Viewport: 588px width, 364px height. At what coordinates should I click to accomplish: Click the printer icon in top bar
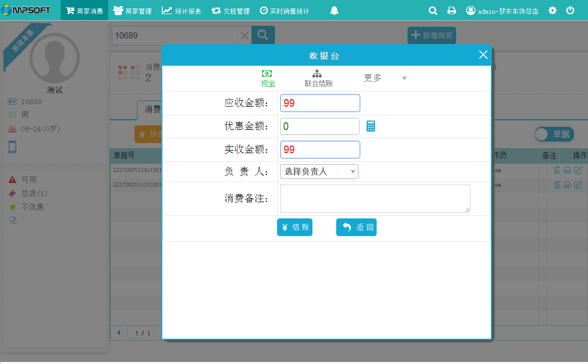point(451,11)
